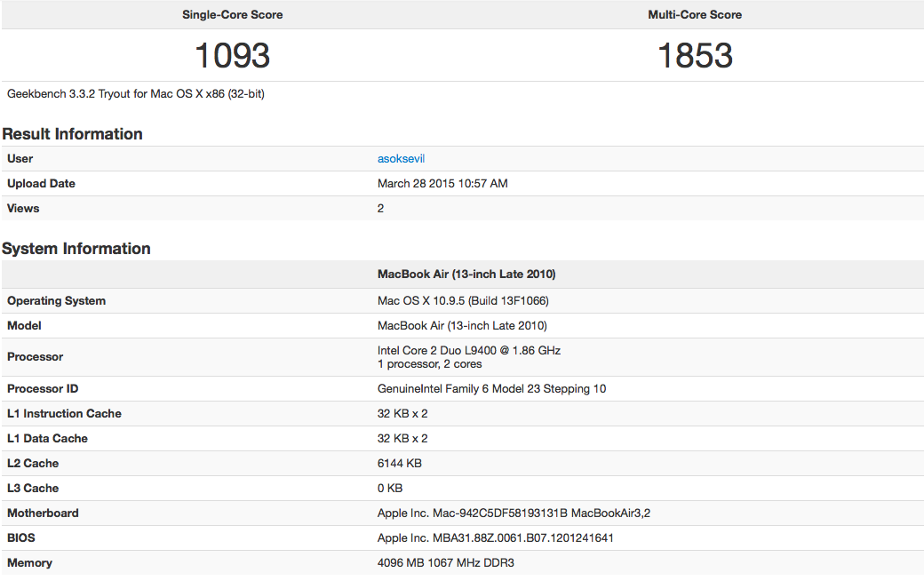
Task: Click the L1 Instruction Cache value 32 KB x 2
Action: (402, 414)
